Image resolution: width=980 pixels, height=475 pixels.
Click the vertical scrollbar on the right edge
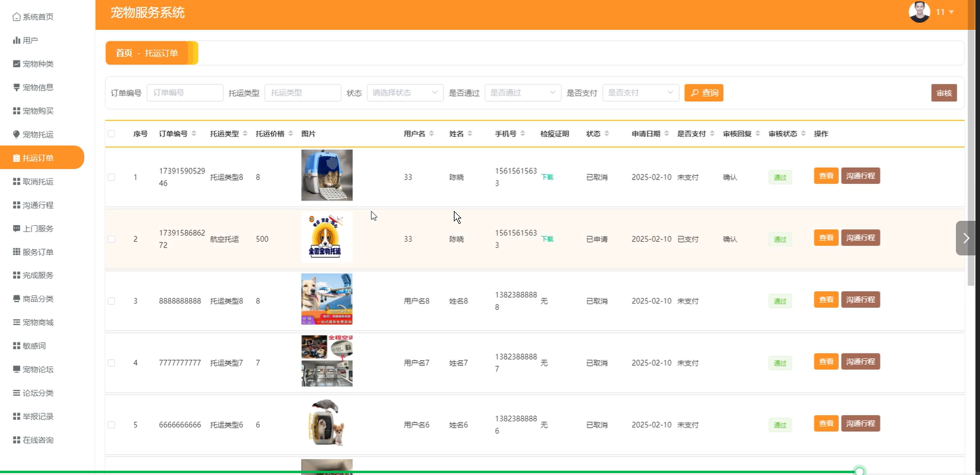click(971, 142)
